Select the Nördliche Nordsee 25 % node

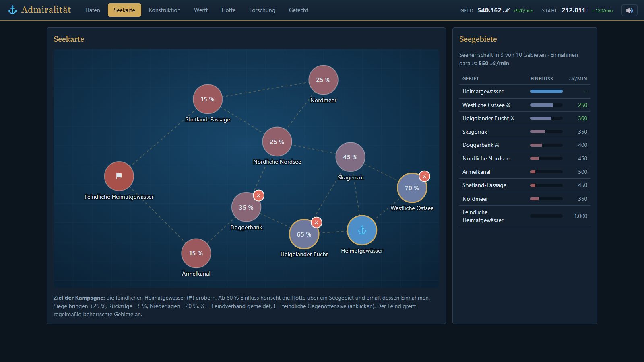(277, 142)
